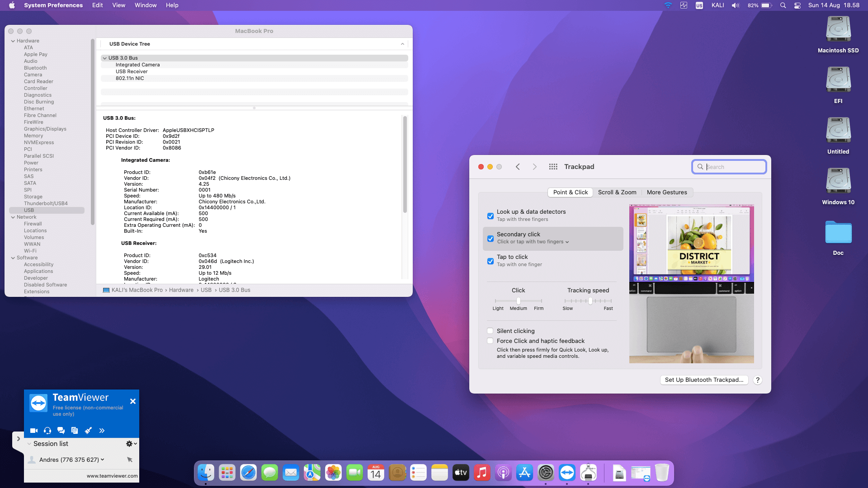The width and height of the screenshot is (868, 488).
Task: Open TeamViewer file transfer icon
Action: click(x=75, y=431)
